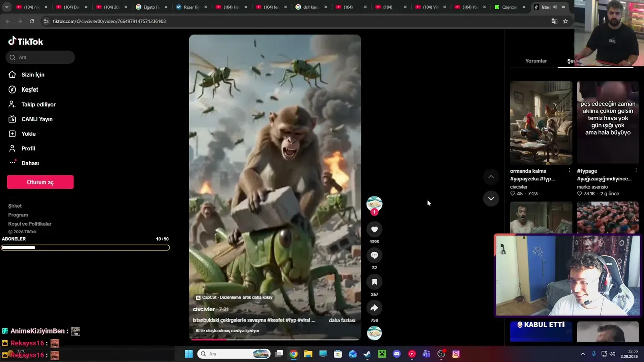Open the Chrome tab search dropdown

pyautogui.click(x=7, y=7)
